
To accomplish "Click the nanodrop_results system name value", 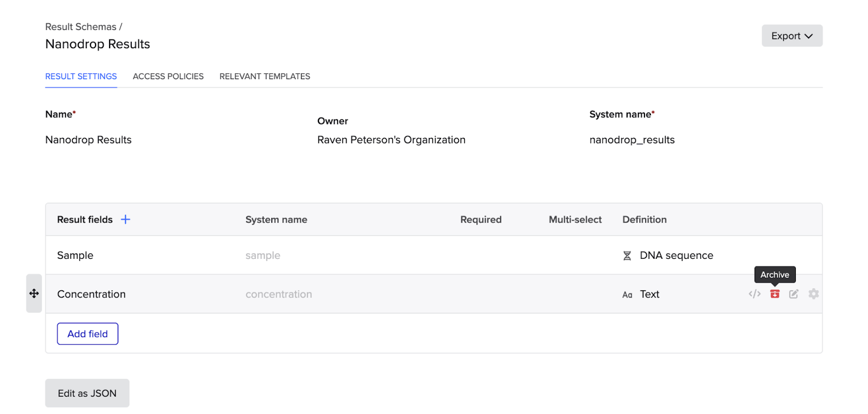I will click(x=632, y=140).
